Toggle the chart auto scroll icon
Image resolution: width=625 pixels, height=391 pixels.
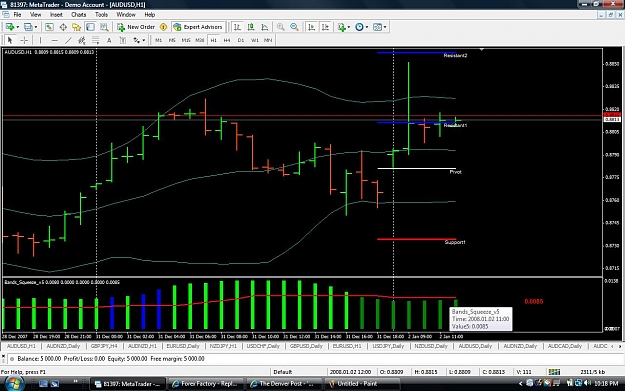(x=312, y=27)
